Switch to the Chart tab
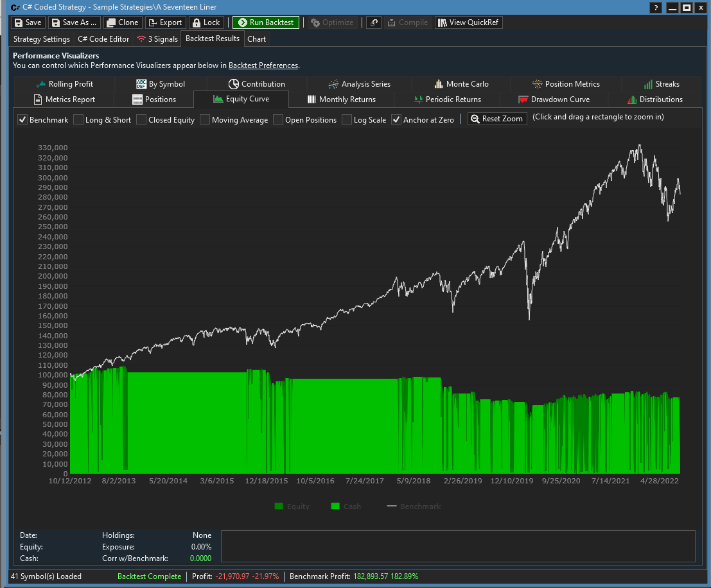 click(x=256, y=39)
